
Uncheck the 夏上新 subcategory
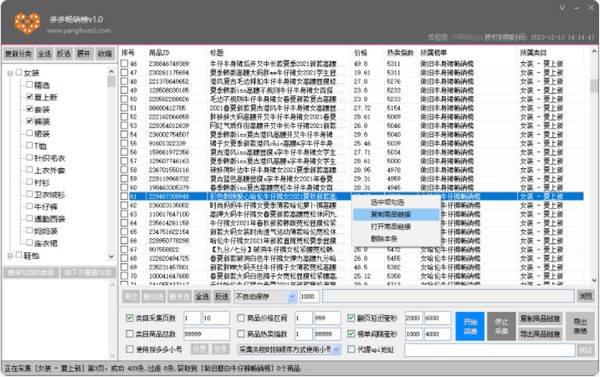[29, 97]
